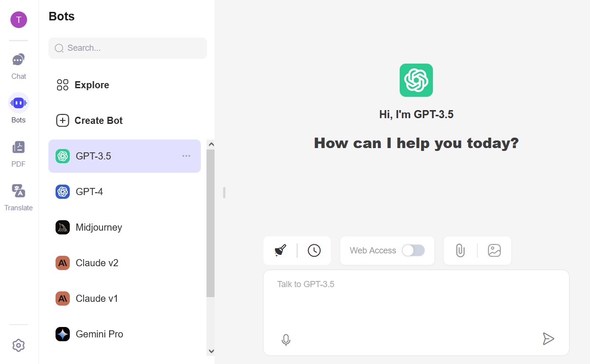The height and width of the screenshot is (364, 590).
Task: Select the Midjourney bot
Action: pos(124,227)
